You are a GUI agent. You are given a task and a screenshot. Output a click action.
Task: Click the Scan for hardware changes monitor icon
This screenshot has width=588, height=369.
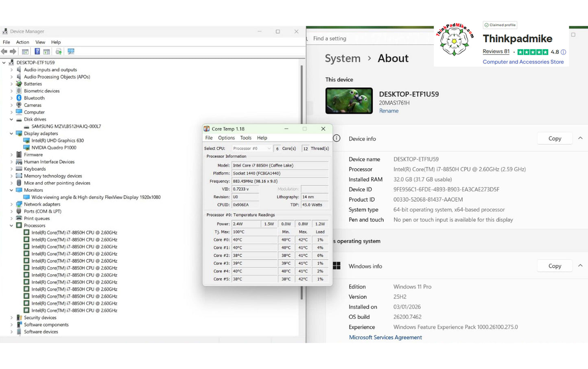pyautogui.click(x=71, y=52)
